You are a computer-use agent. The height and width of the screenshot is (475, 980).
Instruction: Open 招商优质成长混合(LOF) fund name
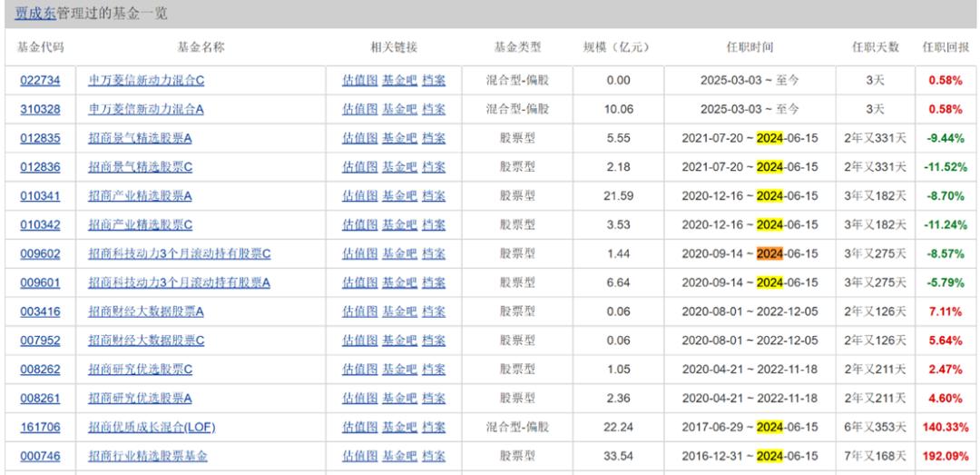[x=152, y=428]
